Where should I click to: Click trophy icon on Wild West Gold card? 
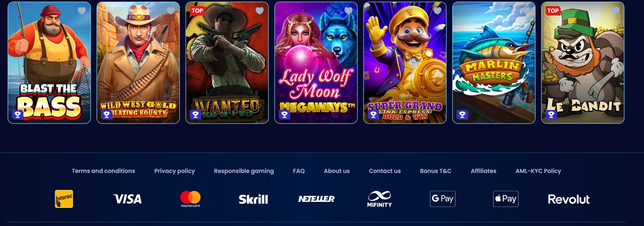point(107,115)
